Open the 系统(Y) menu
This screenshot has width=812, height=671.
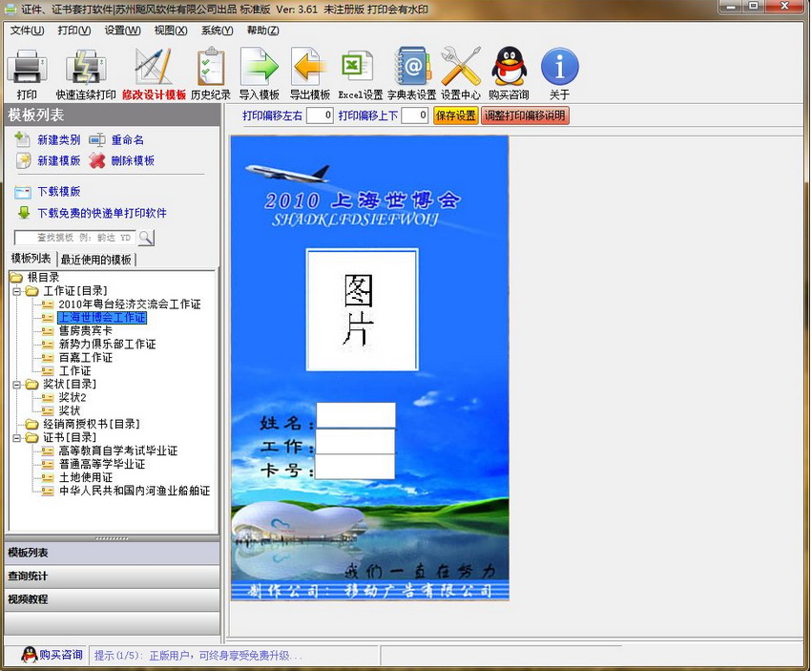click(217, 31)
